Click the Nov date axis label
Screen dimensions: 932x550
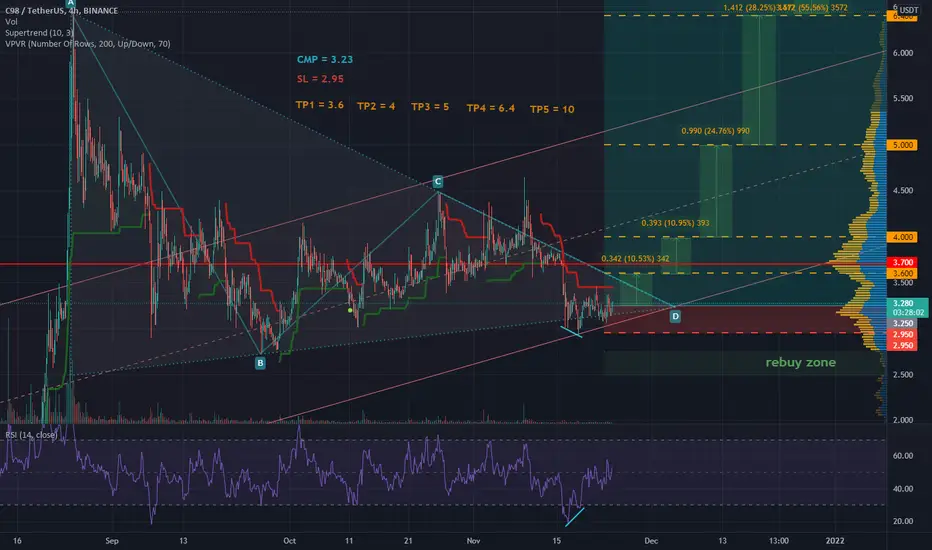(473, 541)
